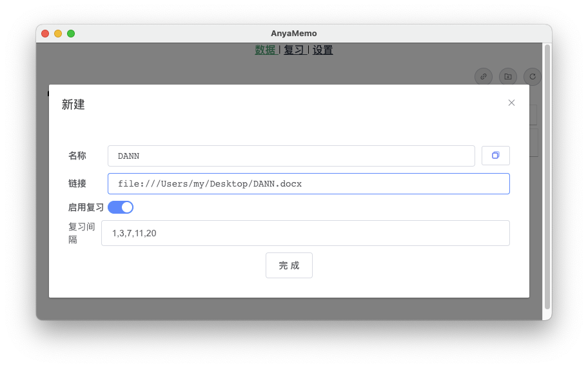The image size is (588, 368).
Task: Click the 启用复习 label text
Action: coord(86,207)
